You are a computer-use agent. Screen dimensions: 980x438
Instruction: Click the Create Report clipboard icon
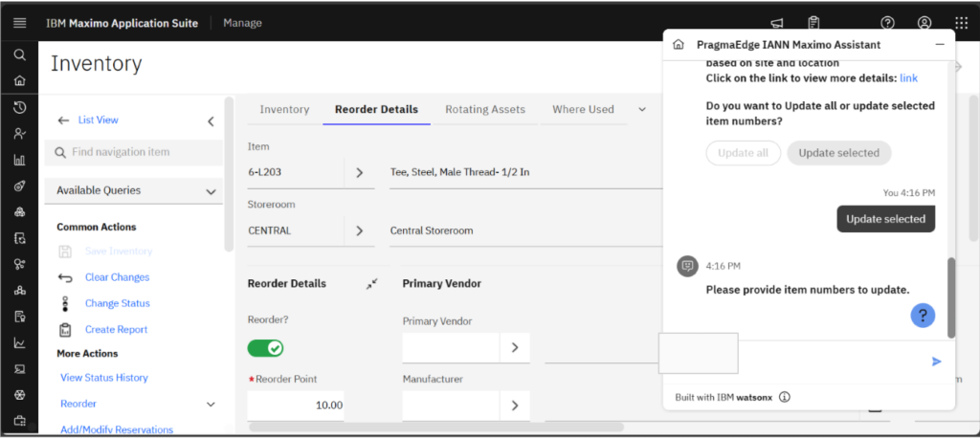click(x=65, y=329)
